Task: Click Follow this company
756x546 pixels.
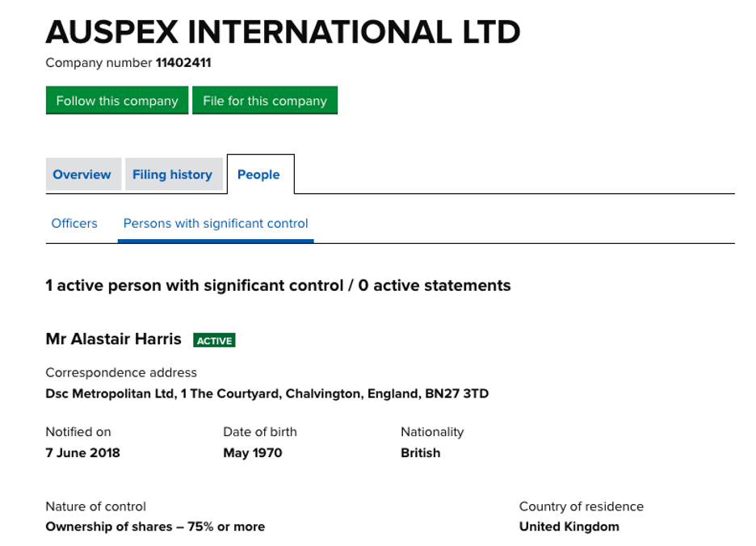Action: point(116,100)
